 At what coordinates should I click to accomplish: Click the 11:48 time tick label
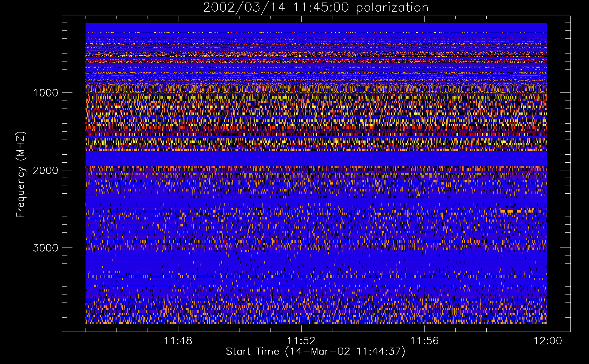(x=178, y=341)
